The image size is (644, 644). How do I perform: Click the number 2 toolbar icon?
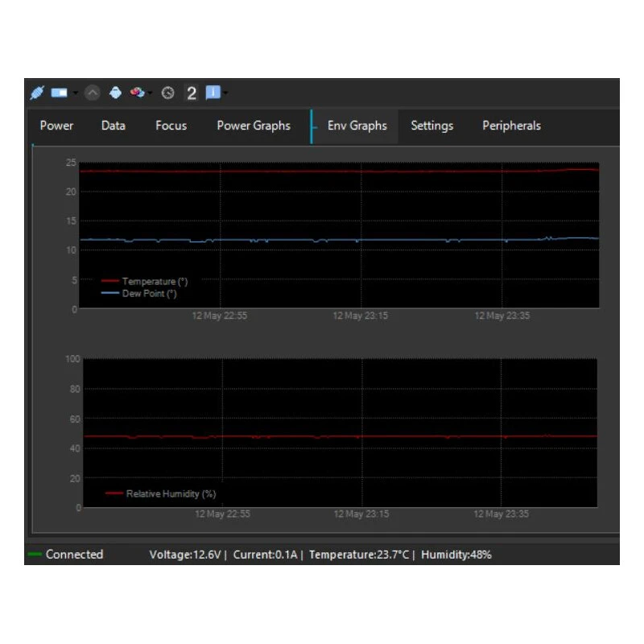[192, 93]
